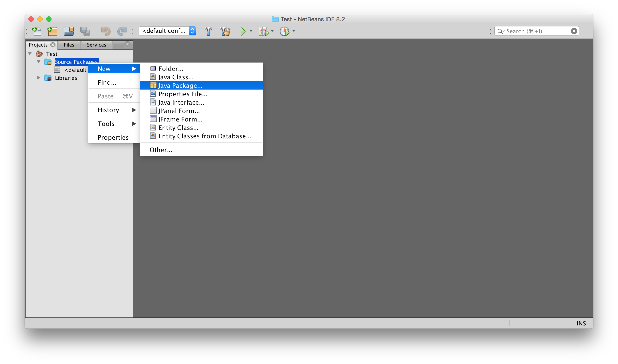The width and height of the screenshot is (618, 364).
Task: Close the Projects tab
Action: click(x=53, y=45)
